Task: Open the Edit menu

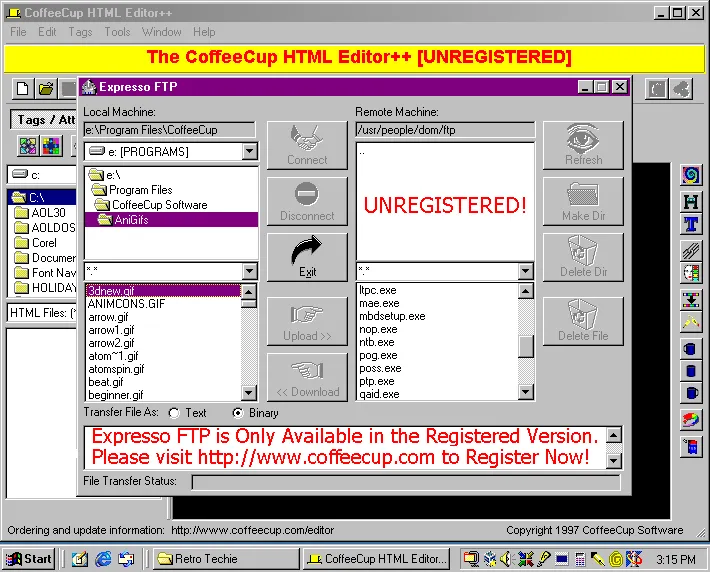Action: click(47, 32)
